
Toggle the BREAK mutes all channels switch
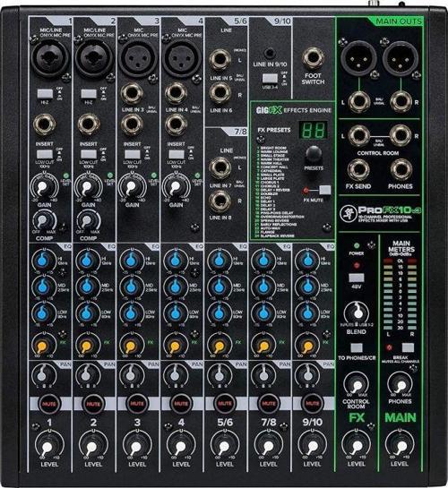click(408, 347)
